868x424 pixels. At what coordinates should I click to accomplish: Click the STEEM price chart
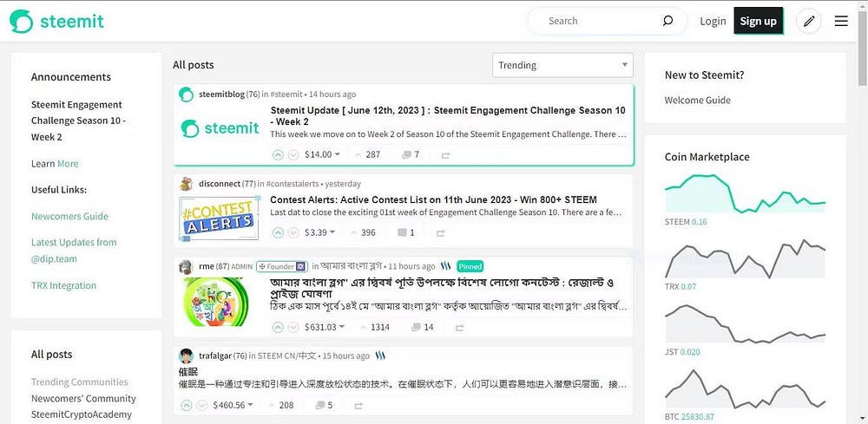(x=745, y=194)
